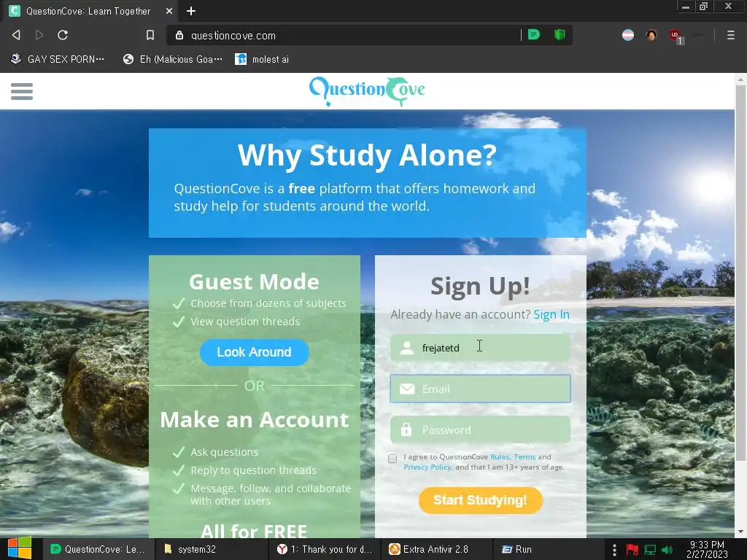
Task: Tick the agreement checkbox
Action: [x=392, y=459]
